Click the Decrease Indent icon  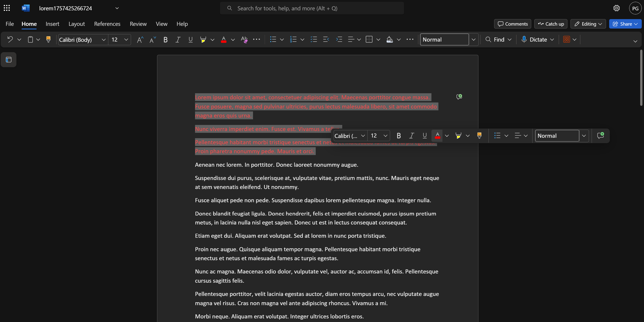pos(326,39)
